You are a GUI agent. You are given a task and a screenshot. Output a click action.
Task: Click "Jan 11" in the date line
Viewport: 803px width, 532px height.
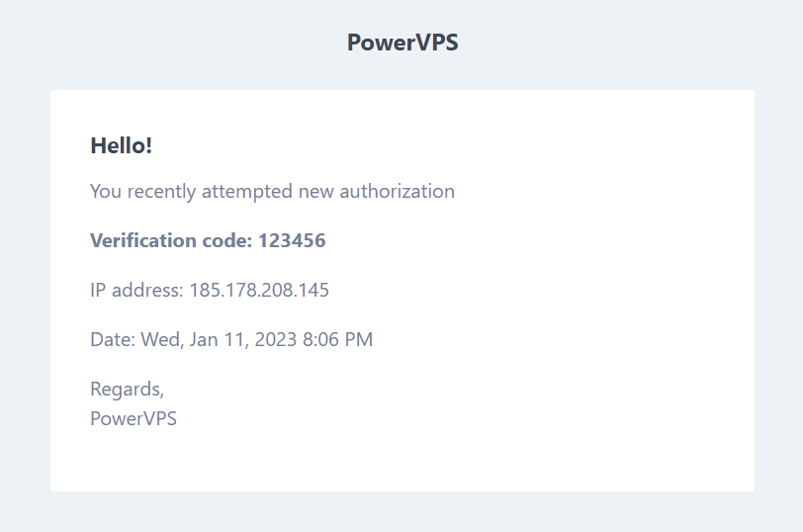pyautogui.click(x=220, y=340)
